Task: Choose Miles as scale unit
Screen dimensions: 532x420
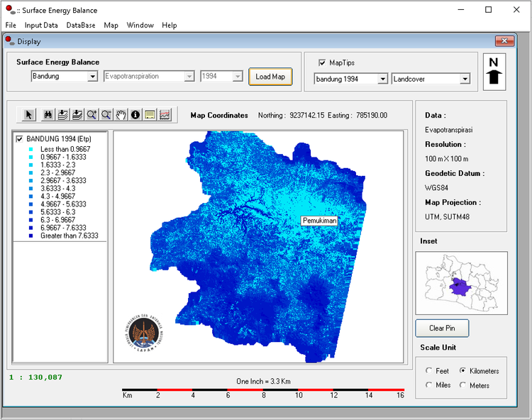Action: point(429,385)
